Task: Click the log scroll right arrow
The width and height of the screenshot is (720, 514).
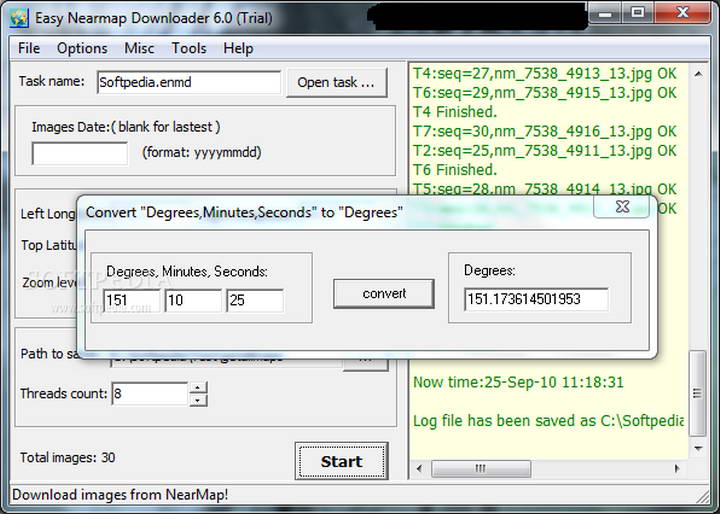Action: click(x=677, y=469)
